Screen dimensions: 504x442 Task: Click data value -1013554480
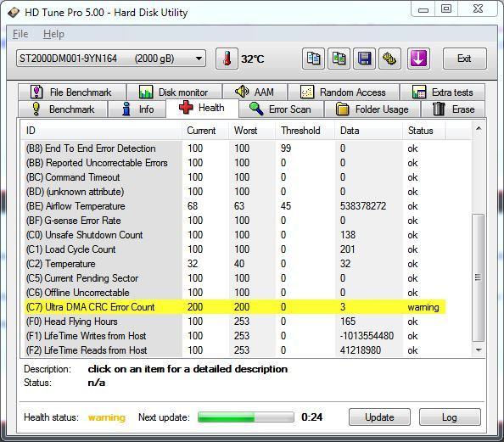tap(367, 336)
